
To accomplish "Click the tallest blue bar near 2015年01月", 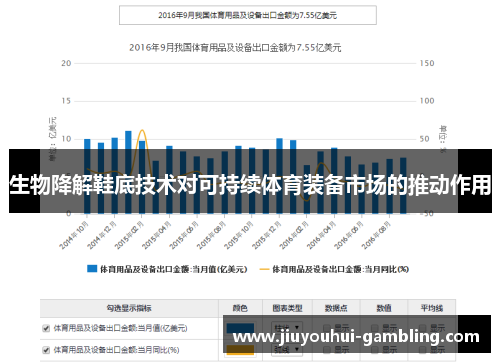I will (128, 172).
